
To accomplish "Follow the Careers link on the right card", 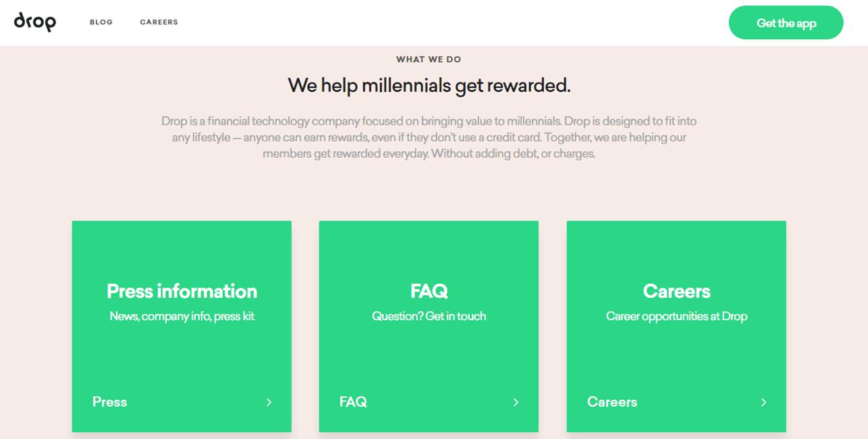I will 613,402.
